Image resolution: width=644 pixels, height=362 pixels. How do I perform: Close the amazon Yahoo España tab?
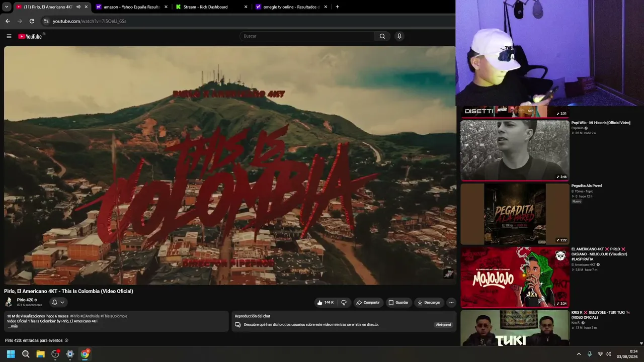(x=166, y=7)
